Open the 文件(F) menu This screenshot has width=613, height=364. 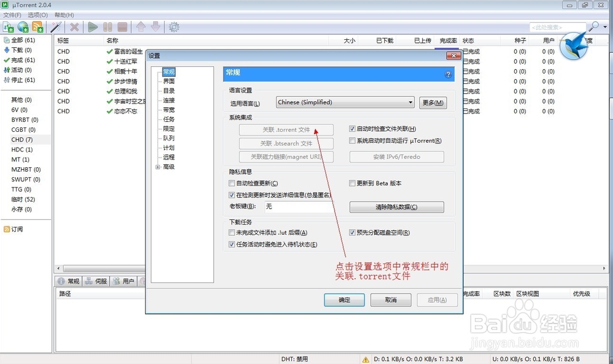[x=12, y=15]
